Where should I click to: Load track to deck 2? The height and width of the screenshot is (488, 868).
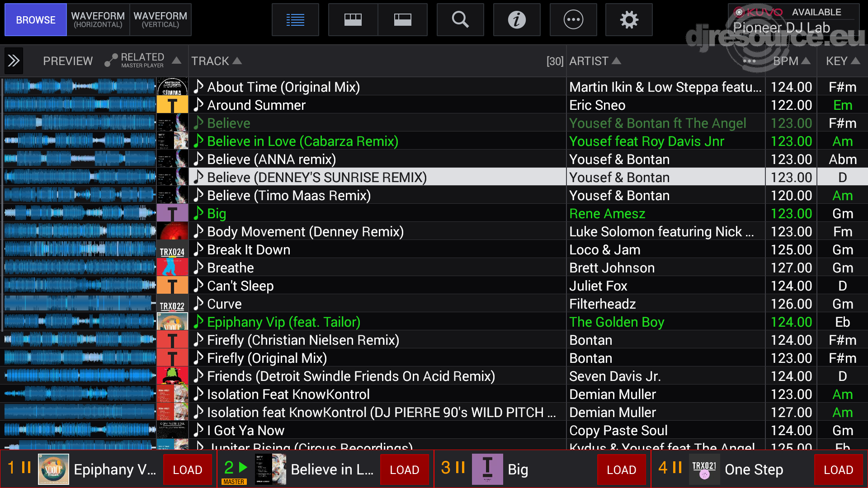click(x=405, y=470)
